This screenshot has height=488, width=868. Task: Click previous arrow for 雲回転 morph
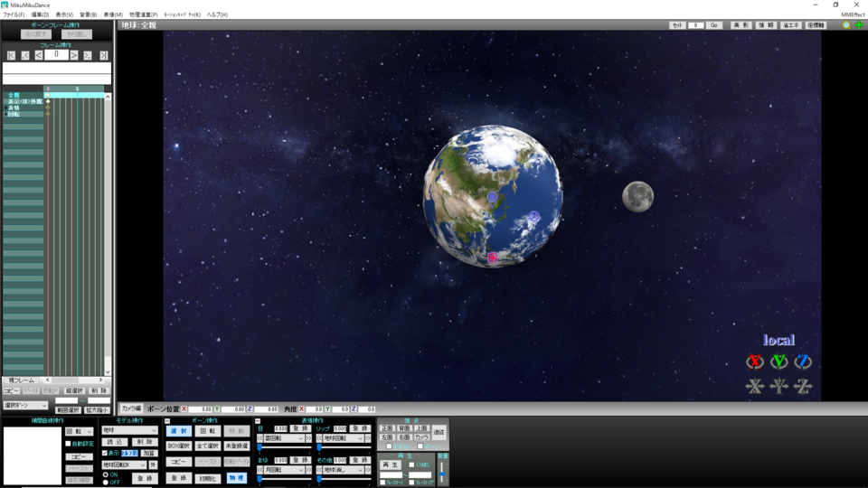pyautogui.click(x=260, y=438)
